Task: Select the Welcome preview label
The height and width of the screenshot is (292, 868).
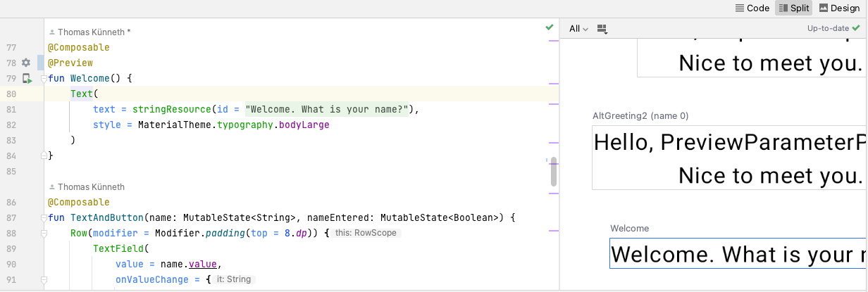Action: [629, 228]
